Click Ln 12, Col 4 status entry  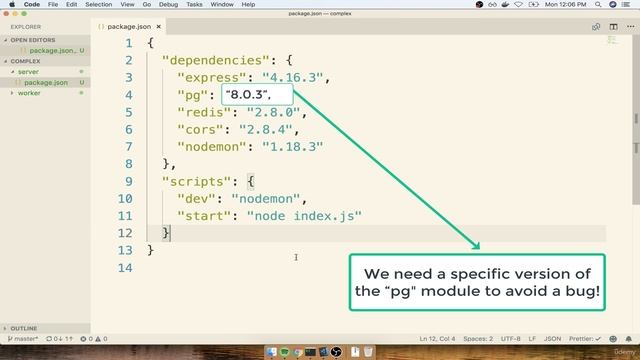pyautogui.click(x=437, y=339)
